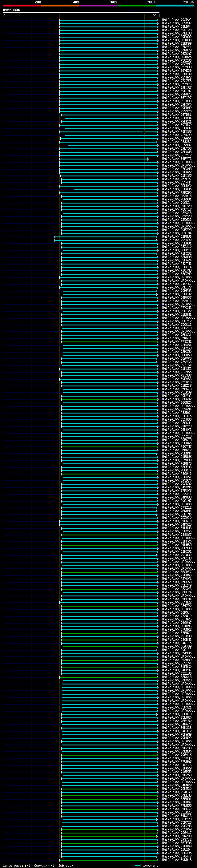Choose the UniRef100_C6TD81 hit
Viewport: 197px width, 868px height.
pyautogui.click(x=177, y=115)
